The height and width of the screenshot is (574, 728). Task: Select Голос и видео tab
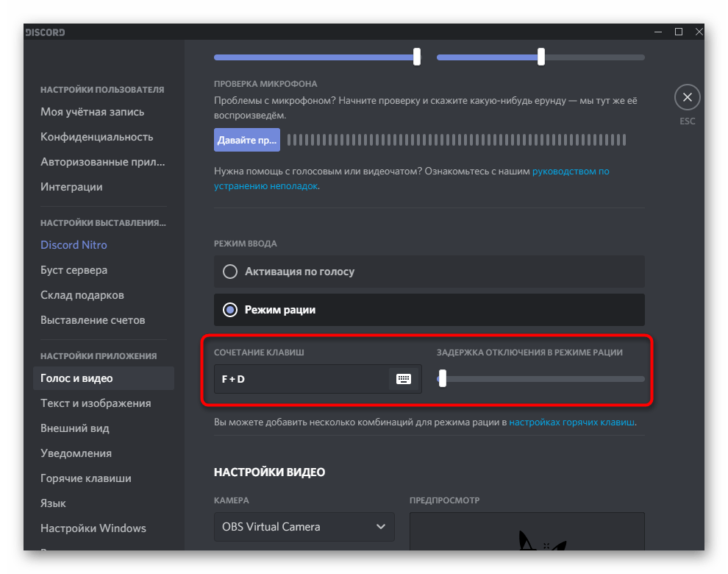(104, 378)
